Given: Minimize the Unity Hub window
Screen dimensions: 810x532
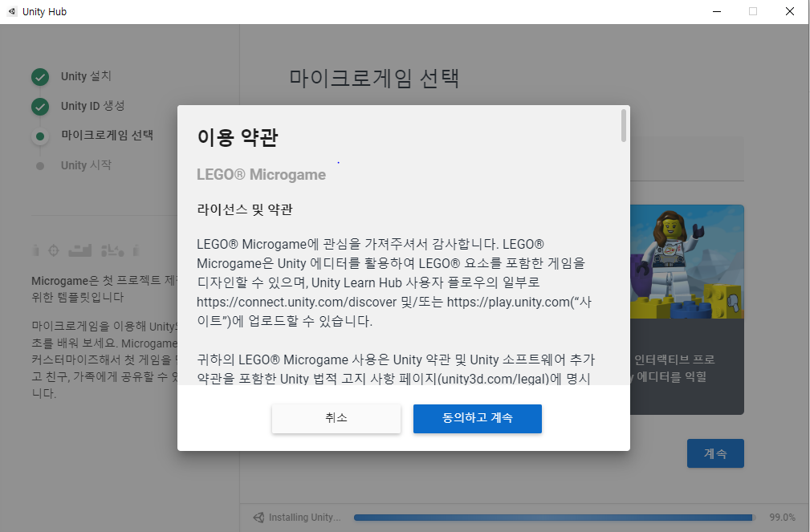Looking at the screenshot, I should click(717, 11).
